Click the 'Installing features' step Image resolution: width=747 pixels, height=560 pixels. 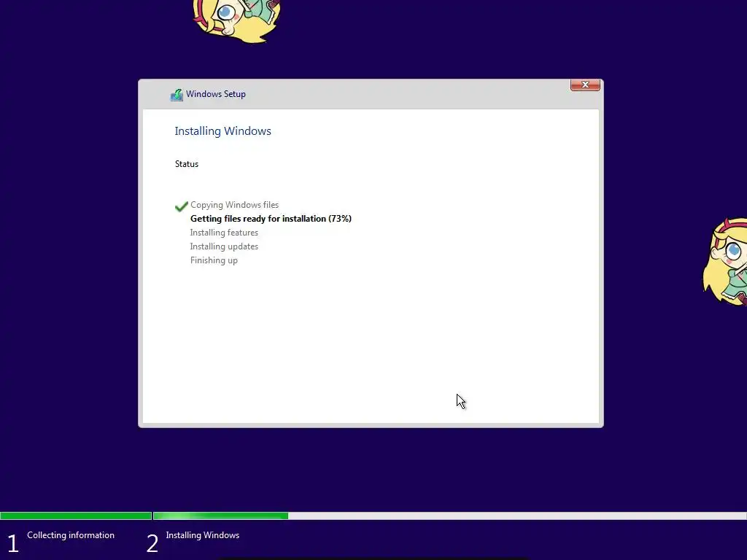pyautogui.click(x=224, y=233)
